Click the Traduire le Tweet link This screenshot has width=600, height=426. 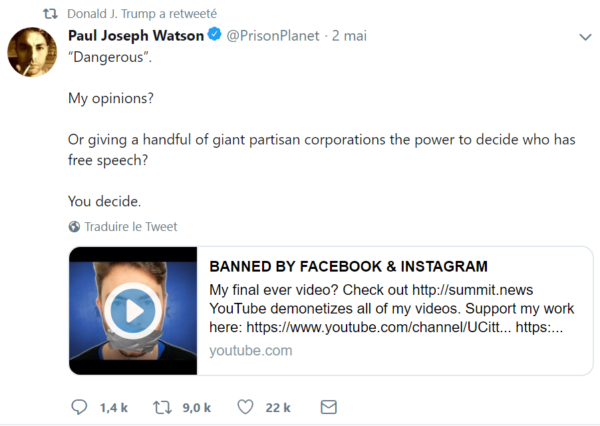point(131,227)
